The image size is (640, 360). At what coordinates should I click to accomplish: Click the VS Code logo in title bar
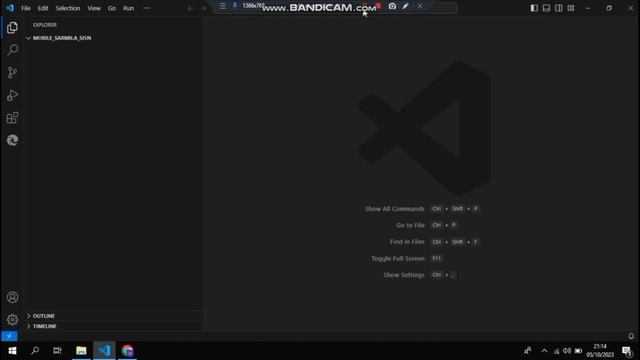[x=10, y=8]
